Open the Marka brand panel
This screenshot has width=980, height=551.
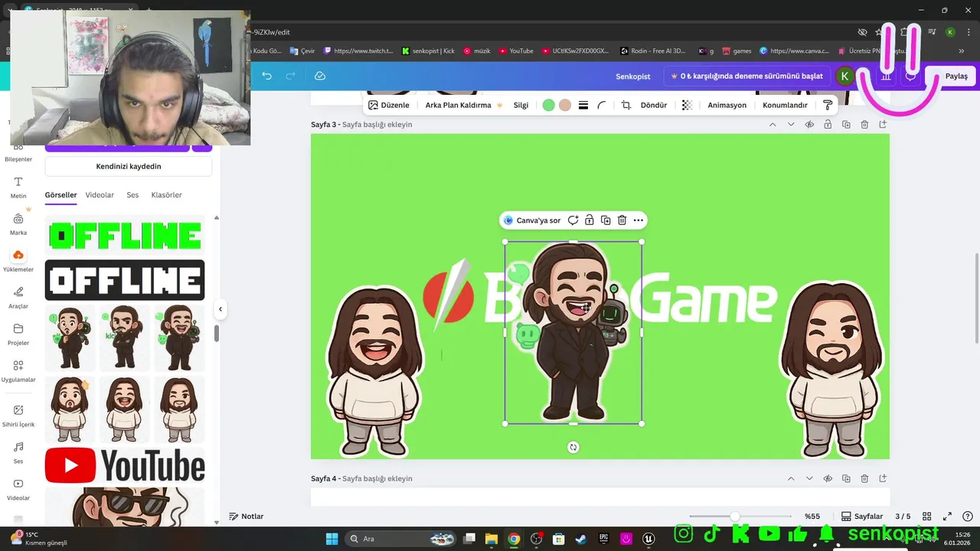pos(18,224)
